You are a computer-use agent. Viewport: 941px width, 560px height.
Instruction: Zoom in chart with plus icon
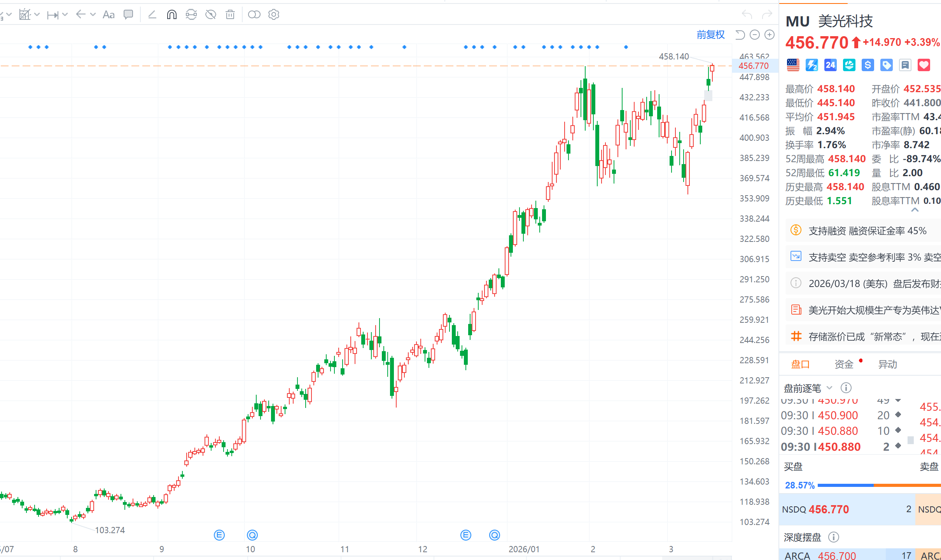(770, 35)
